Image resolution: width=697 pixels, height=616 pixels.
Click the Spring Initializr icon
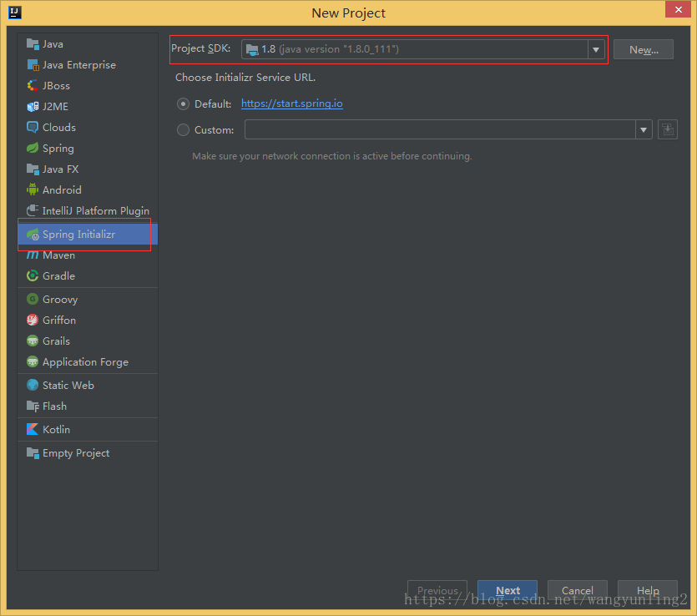[33, 235]
